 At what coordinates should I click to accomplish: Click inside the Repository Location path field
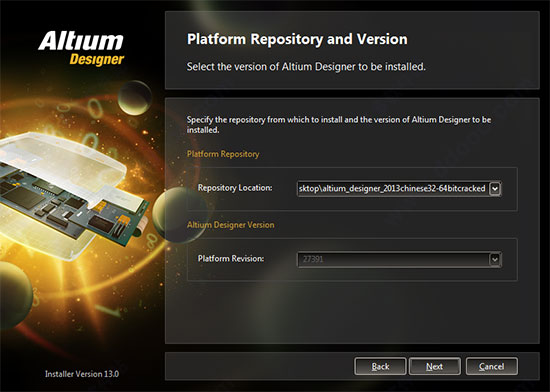[x=393, y=189]
